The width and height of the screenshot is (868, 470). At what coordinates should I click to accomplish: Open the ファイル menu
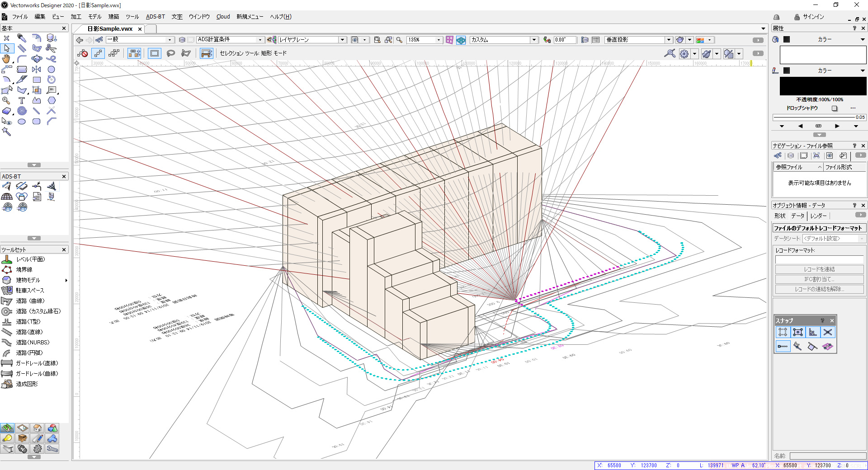tap(20, 17)
